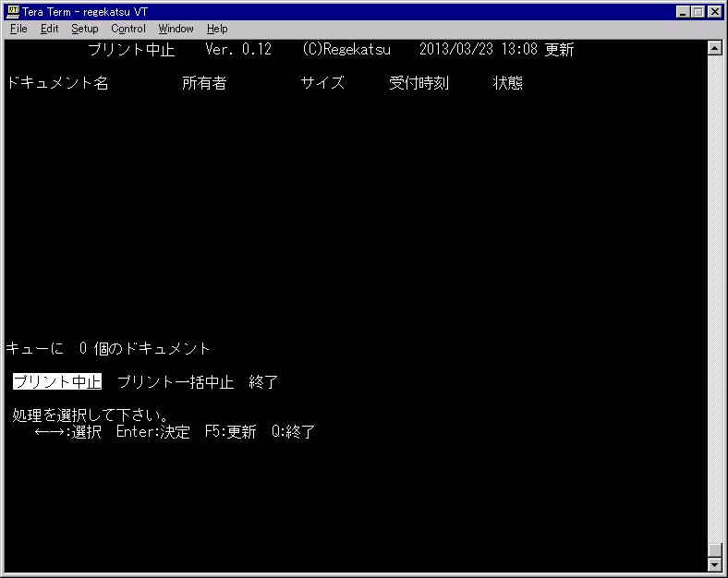Open the Help menu
The image size is (728, 578).
coord(217,29)
